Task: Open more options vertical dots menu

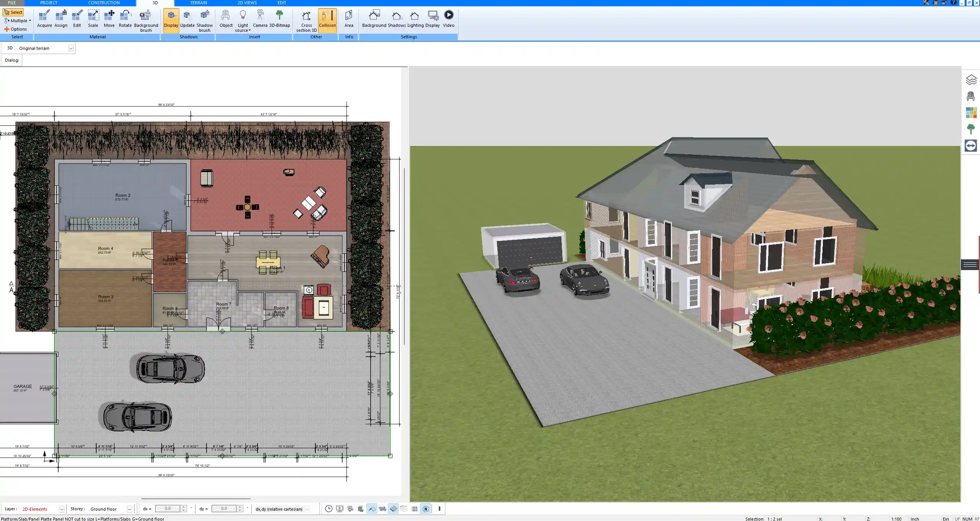Action: [x=440, y=509]
